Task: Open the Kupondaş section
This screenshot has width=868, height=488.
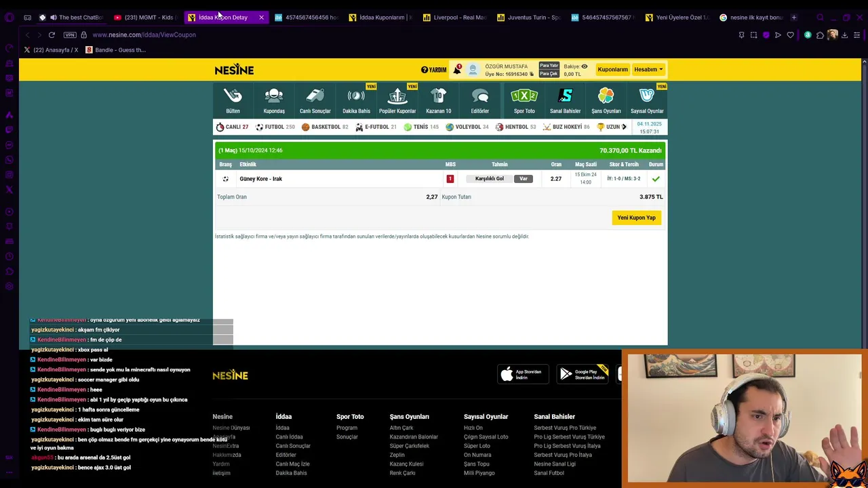Action: pyautogui.click(x=274, y=100)
